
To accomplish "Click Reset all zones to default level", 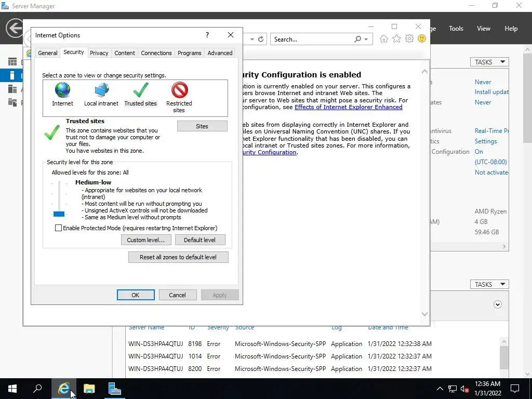I will coord(178,257).
